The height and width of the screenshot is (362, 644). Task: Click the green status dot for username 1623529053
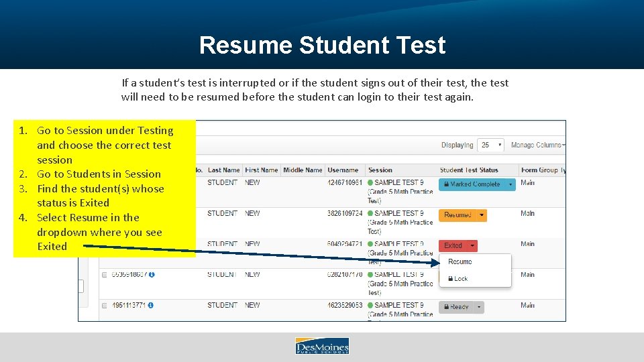coord(370,306)
